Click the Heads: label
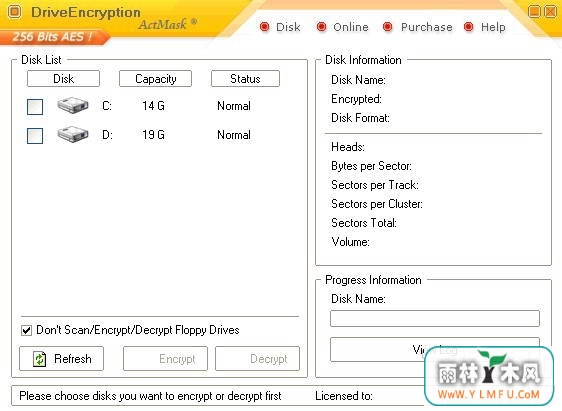Image resolution: width=562 pixels, height=411 pixels. [x=348, y=147]
